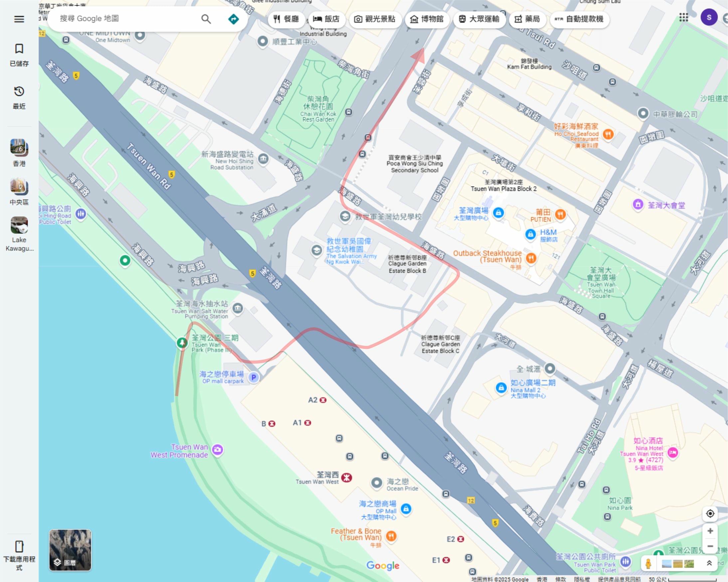Filter by Pharmacies (藥局) chip
Viewport: 728px width, 582px height.
coord(527,19)
